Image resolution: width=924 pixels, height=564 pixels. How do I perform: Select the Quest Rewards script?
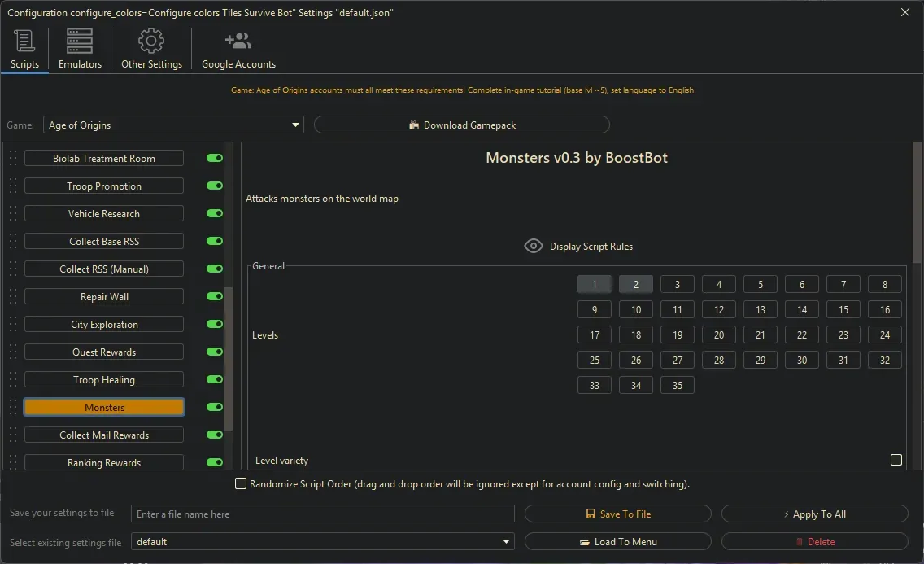pyautogui.click(x=104, y=352)
